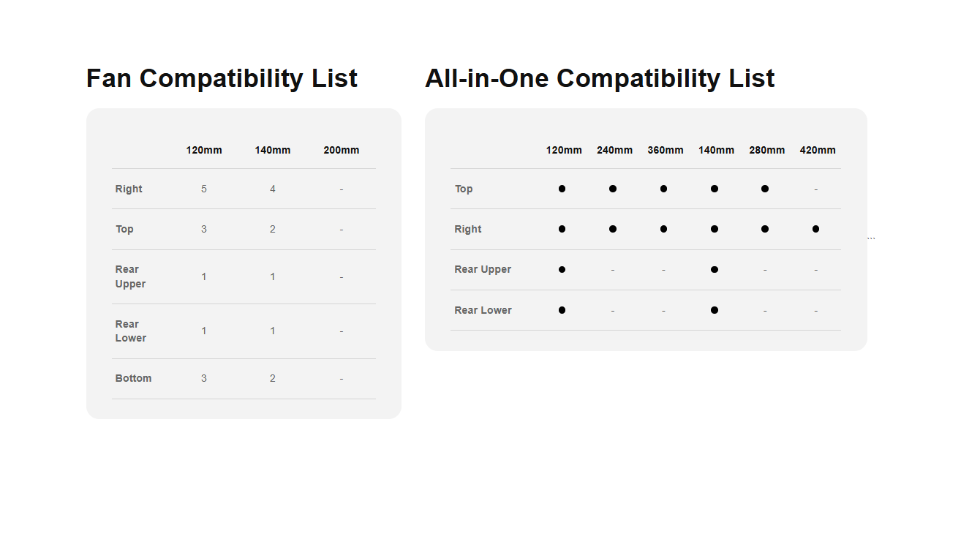Click the Fan Compatibility List heading
980x539 pixels.
click(222, 78)
